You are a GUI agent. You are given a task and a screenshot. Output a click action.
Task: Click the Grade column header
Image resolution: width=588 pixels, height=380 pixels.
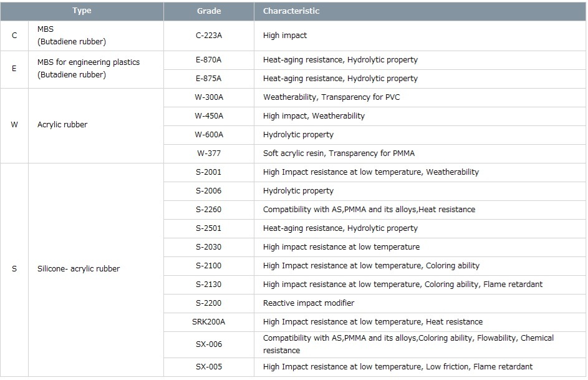coord(208,11)
